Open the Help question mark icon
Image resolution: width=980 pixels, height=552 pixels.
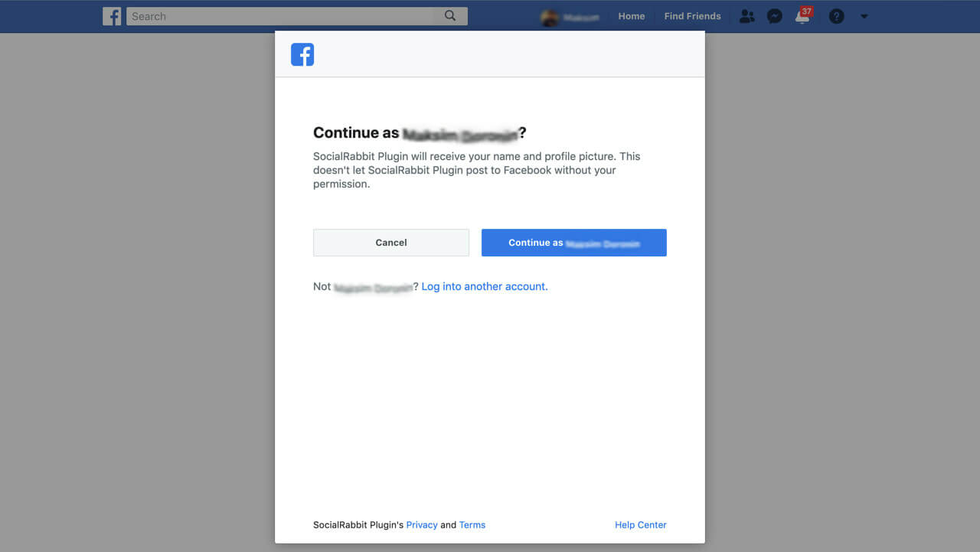(836, 15)
